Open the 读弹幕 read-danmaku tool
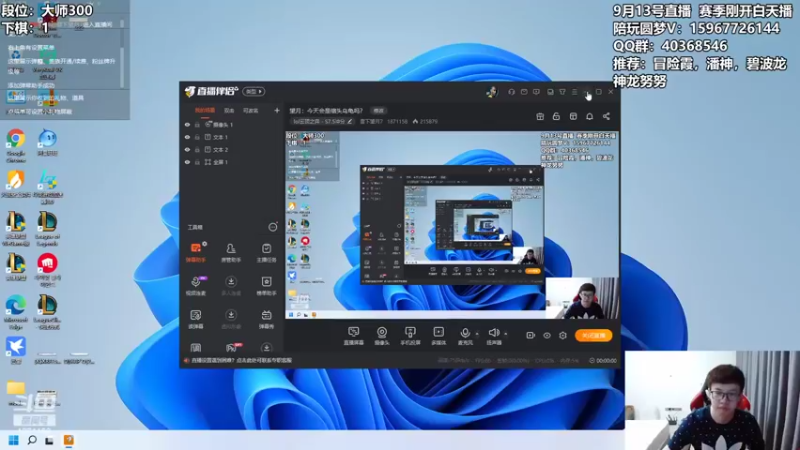This screenshot has height=450, width=800. pyautogui.click(x=195, y=319)
